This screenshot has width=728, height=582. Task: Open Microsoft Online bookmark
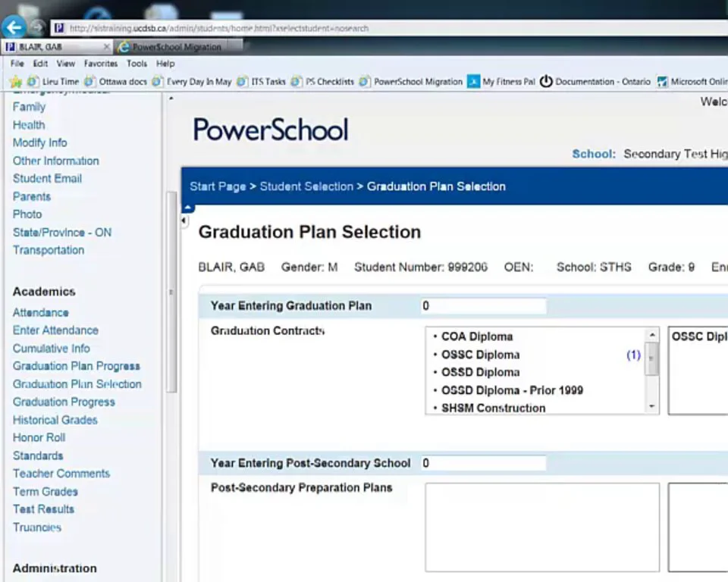[x=692, y=82]
